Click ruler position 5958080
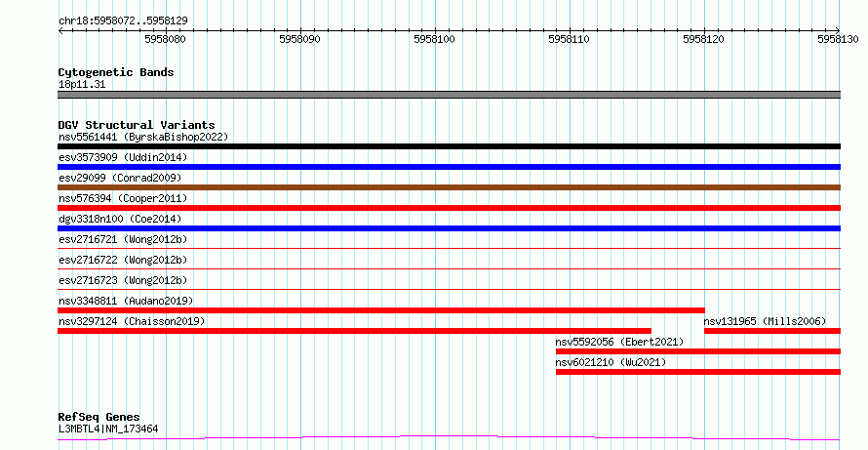The width and height of the screenshot is (868, 450). (x=166, y=40)
